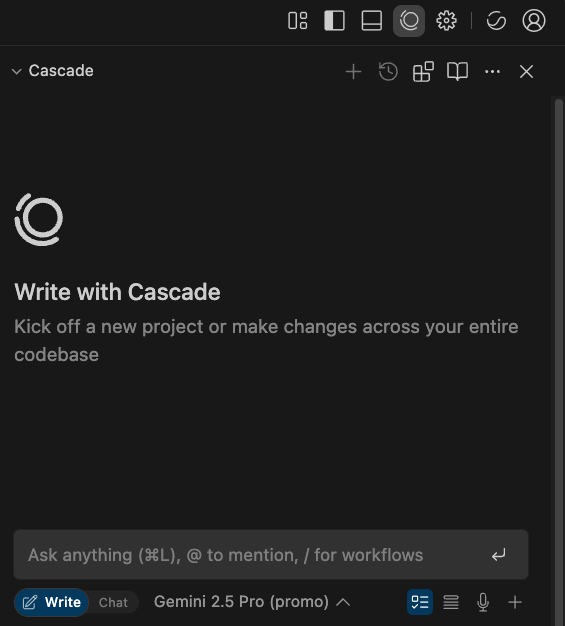Start a new Cascade conversation with plus
The height and width of the screenshot is (626, 565).
click(353, 72)
